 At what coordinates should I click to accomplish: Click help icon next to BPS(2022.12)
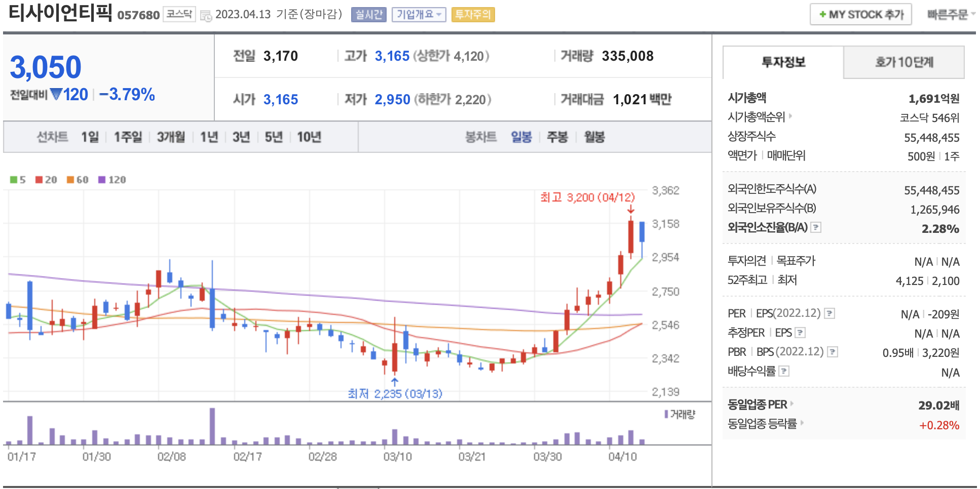(833, 352)
